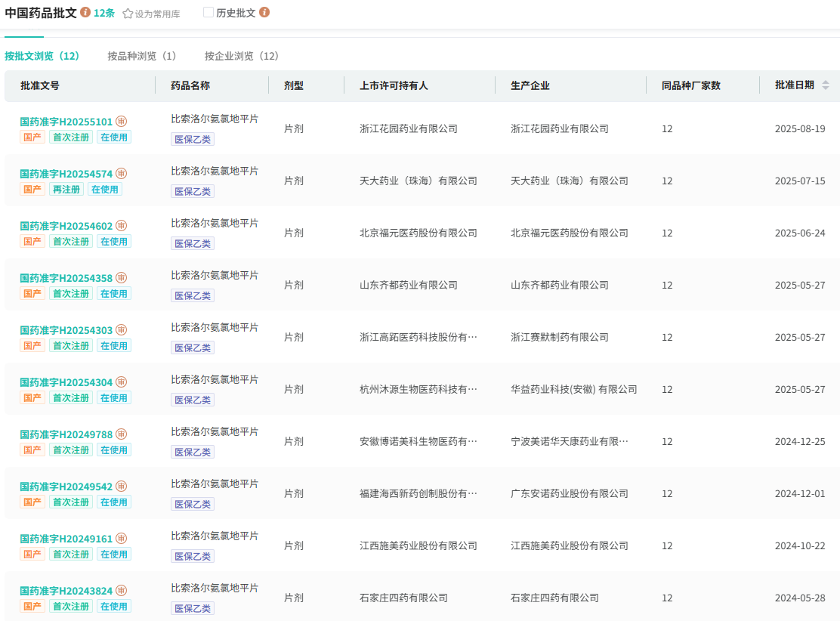
Task: Switch to 按企业浏览 (12) tab
Action: click(242, 56)
